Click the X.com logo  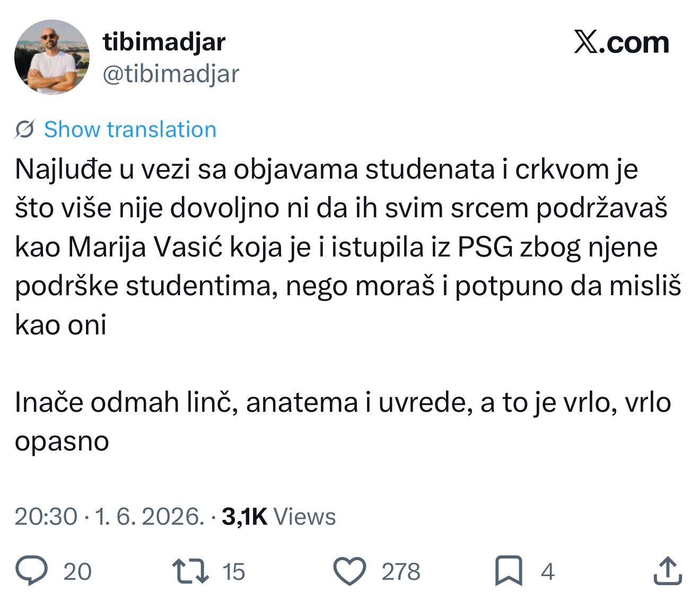622,42
